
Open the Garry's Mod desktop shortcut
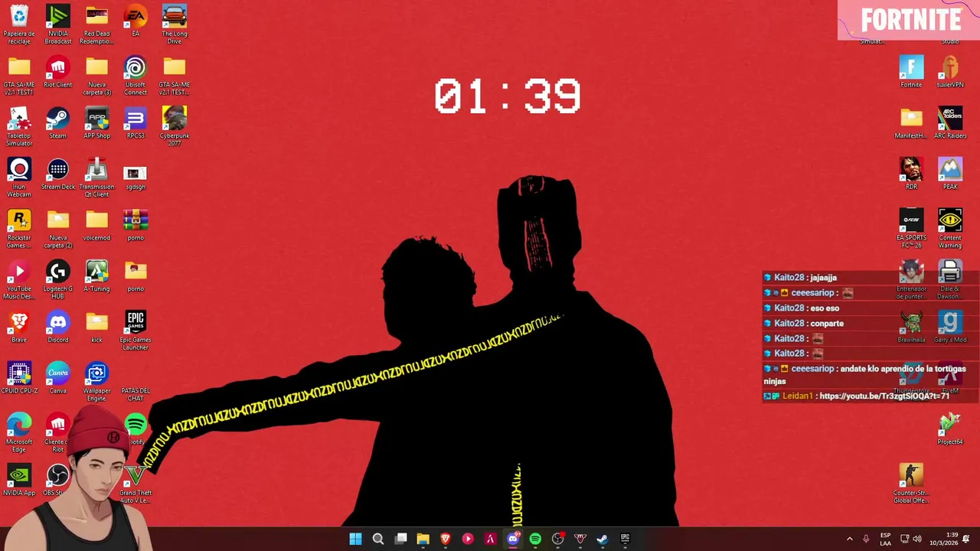tap(950, 327)
